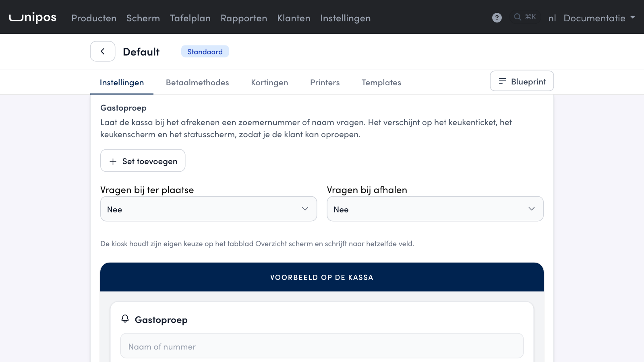The width and height of the screenshot is (644, 362).
Task: Select the Instellingen tab
Action: tap(122, 82)
